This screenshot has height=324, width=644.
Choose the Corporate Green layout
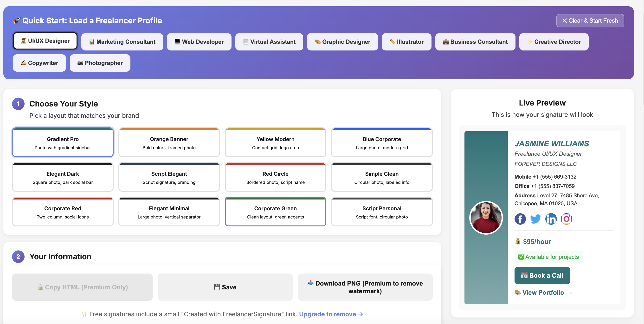click(x=275, y=212)
